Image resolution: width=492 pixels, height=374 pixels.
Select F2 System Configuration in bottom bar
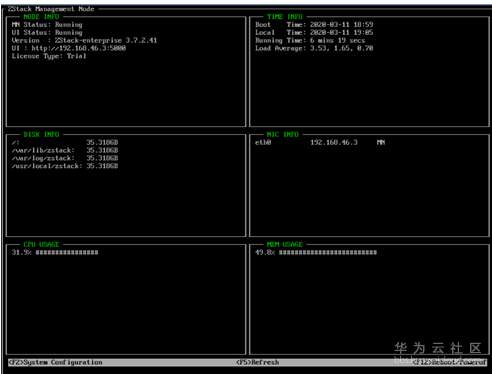point(55,362)
